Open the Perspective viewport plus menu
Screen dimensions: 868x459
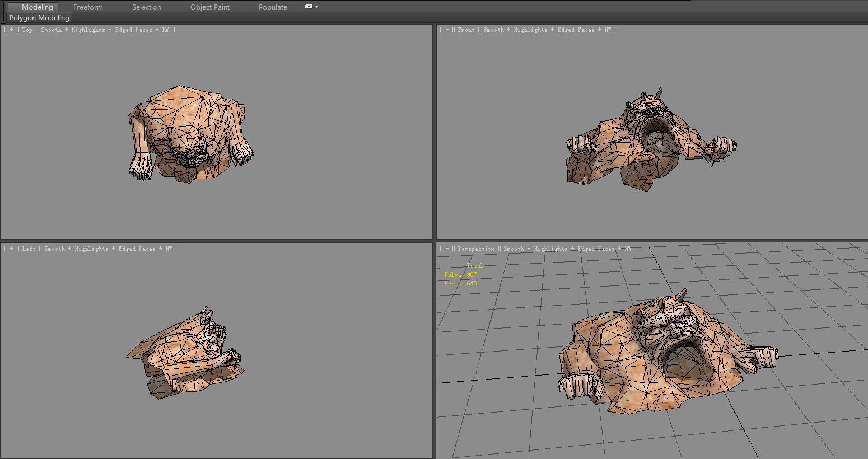447,249
